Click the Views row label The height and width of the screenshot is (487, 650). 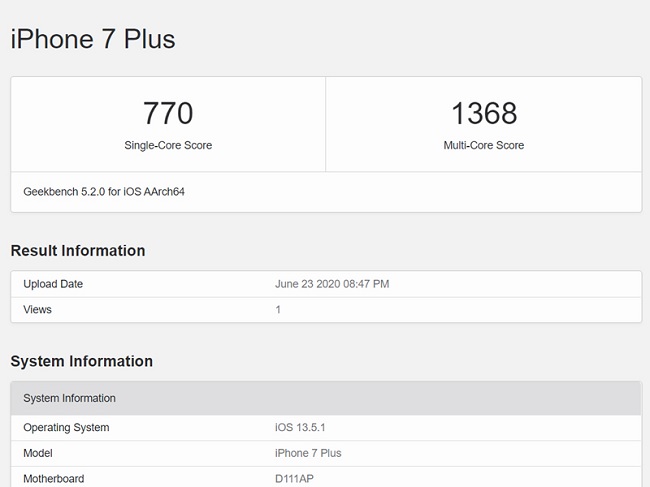click(x=37, y=310)
